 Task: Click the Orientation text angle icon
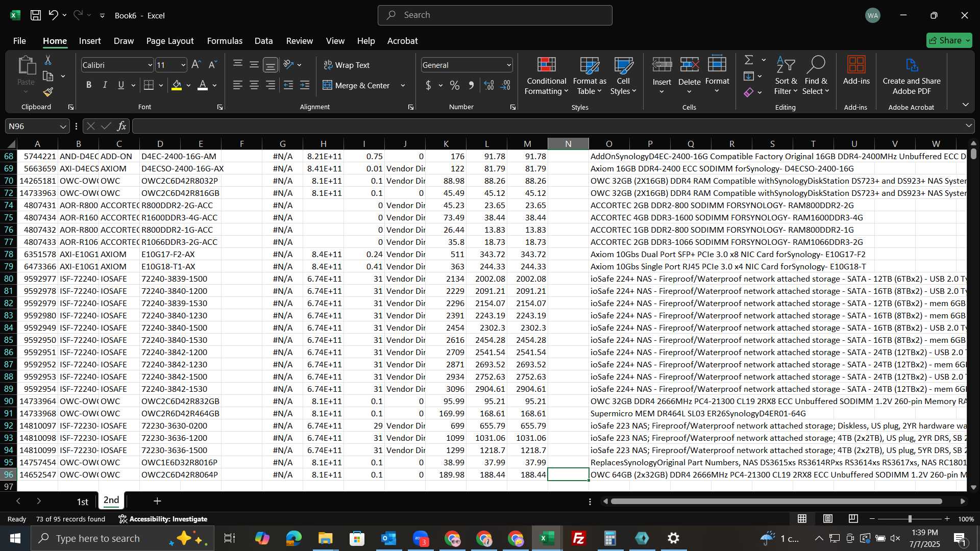[288, 65]
